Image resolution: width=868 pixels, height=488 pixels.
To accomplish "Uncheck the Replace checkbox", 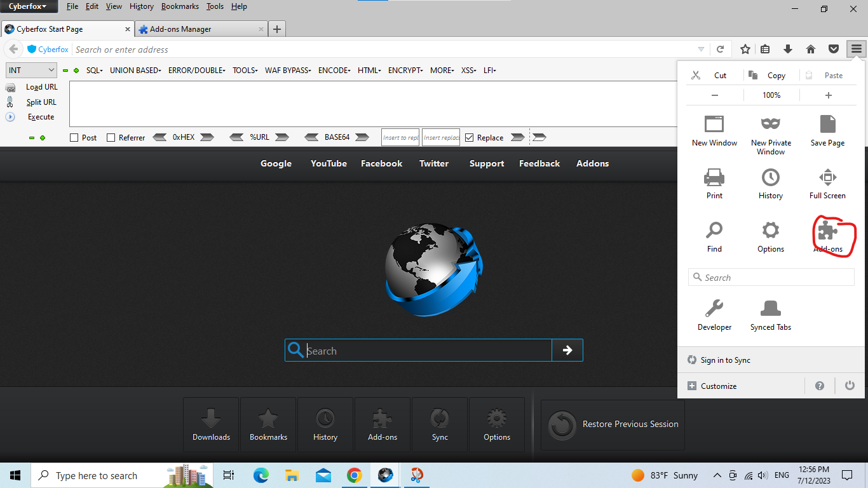I will (469, 137).
